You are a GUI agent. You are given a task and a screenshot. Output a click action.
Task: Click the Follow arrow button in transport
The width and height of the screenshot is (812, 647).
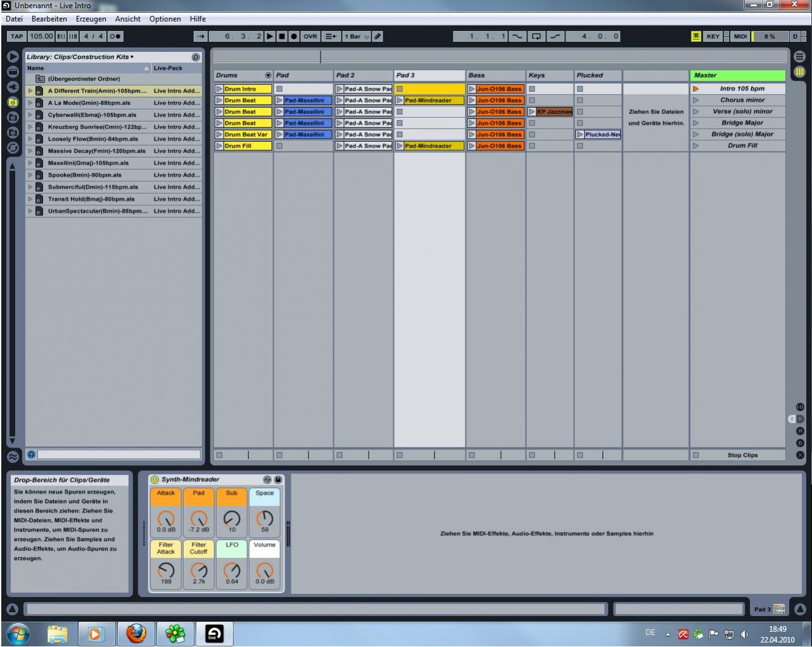[200, 37]
